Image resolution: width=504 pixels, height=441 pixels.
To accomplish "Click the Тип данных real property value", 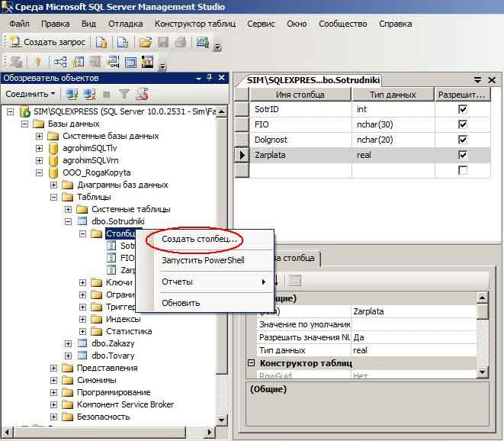I will (413, 350).
